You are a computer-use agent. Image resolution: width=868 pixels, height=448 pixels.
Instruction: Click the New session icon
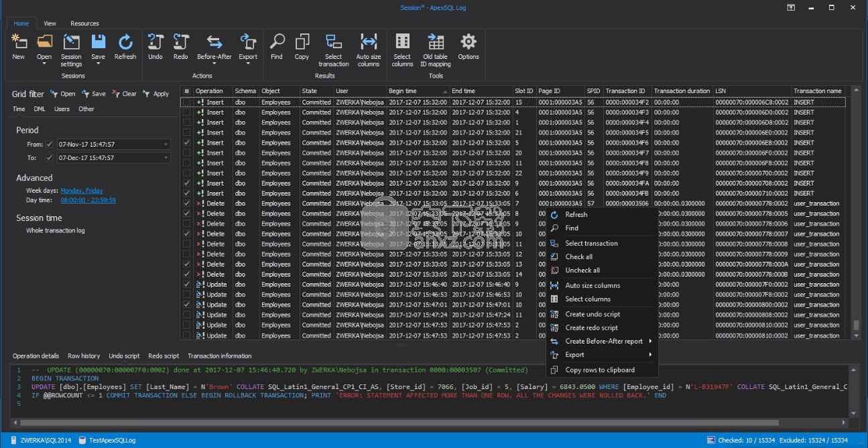19,42
